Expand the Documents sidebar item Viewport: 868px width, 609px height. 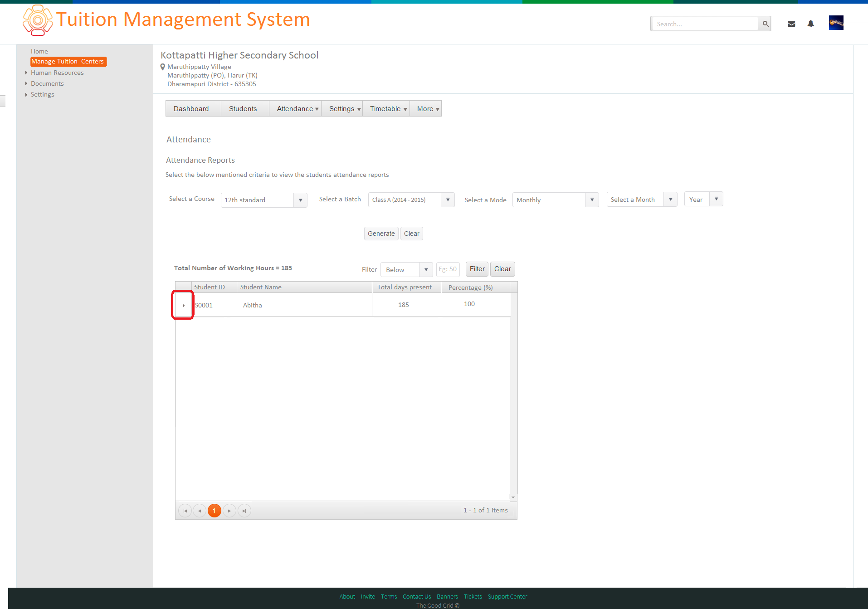point(26,83)
